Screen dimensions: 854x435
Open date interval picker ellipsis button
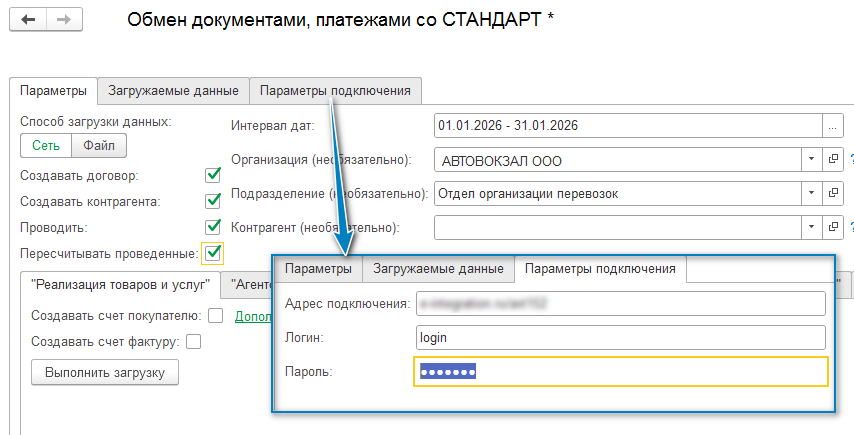[831, 125]
